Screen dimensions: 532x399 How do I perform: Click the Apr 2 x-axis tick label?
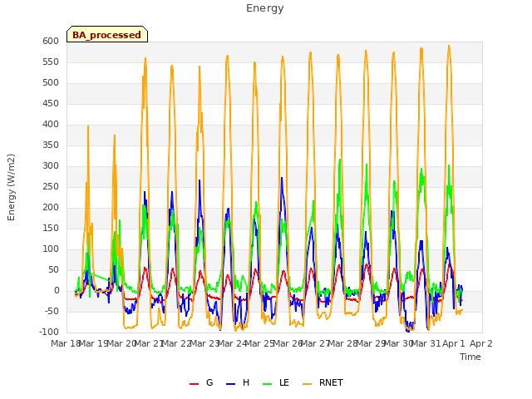[481, 343]
